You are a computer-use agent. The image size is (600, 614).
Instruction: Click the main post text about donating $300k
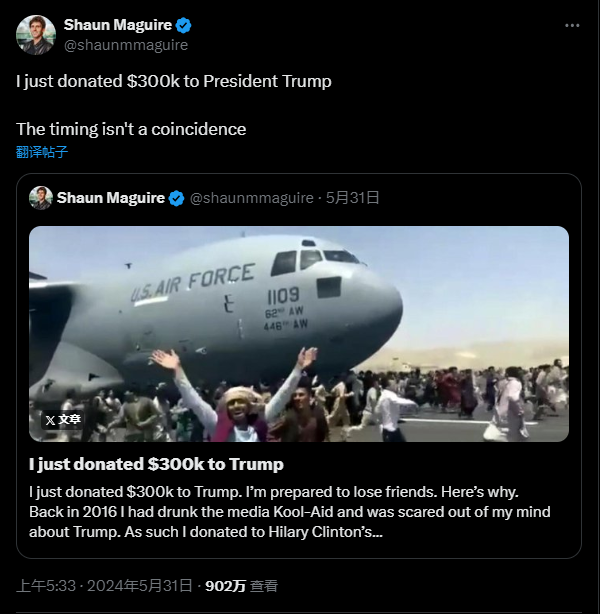[x=173, y=81]
